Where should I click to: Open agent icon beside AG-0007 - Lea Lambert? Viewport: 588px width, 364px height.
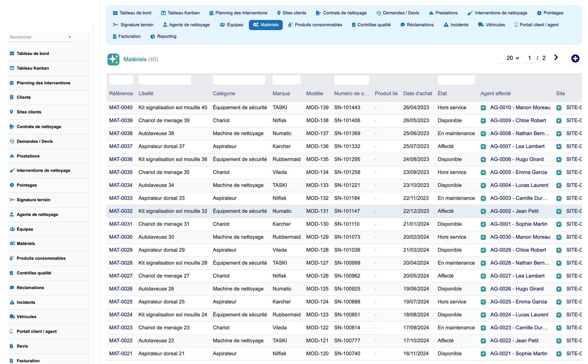[x=483, y=146]
